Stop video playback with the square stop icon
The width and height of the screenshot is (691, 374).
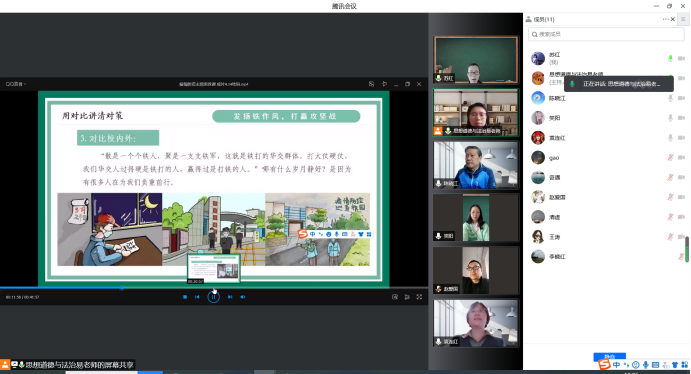tap(185, 297)
